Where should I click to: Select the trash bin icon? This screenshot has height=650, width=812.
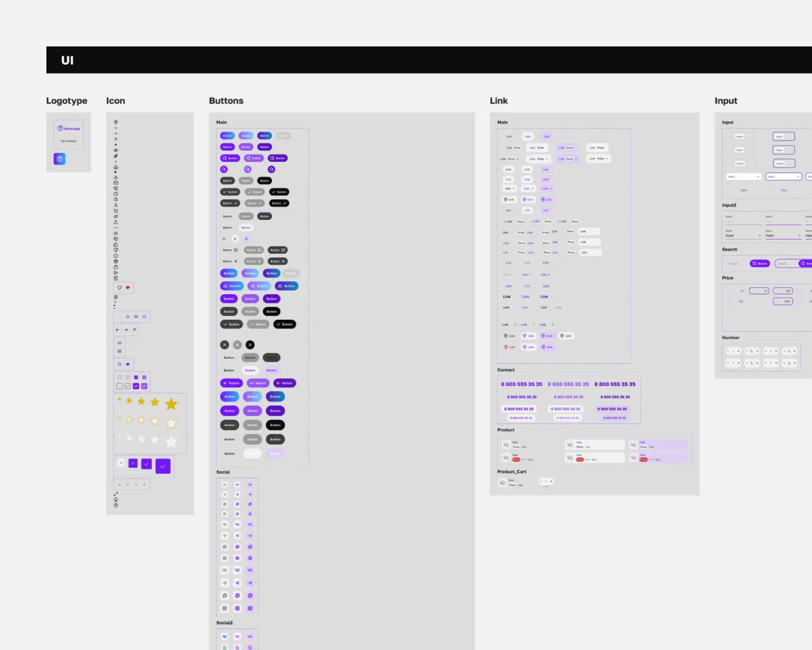[116, 297]
